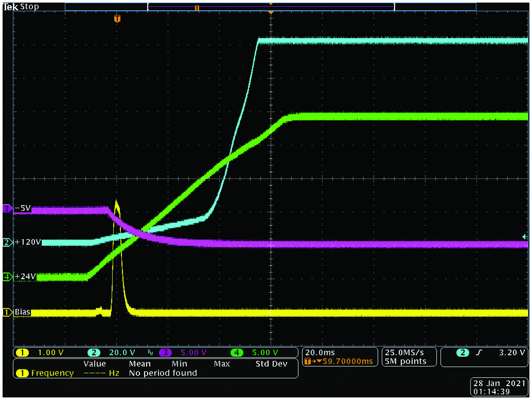Click the 1.00 V channel 1 scale value

[51, 353]
